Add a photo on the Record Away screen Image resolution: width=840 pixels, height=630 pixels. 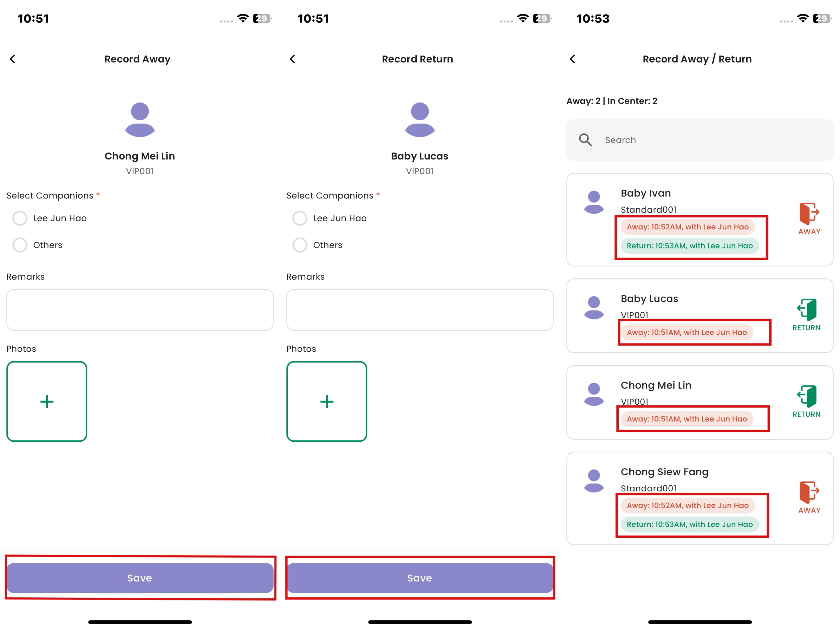[x=47, y=401]
